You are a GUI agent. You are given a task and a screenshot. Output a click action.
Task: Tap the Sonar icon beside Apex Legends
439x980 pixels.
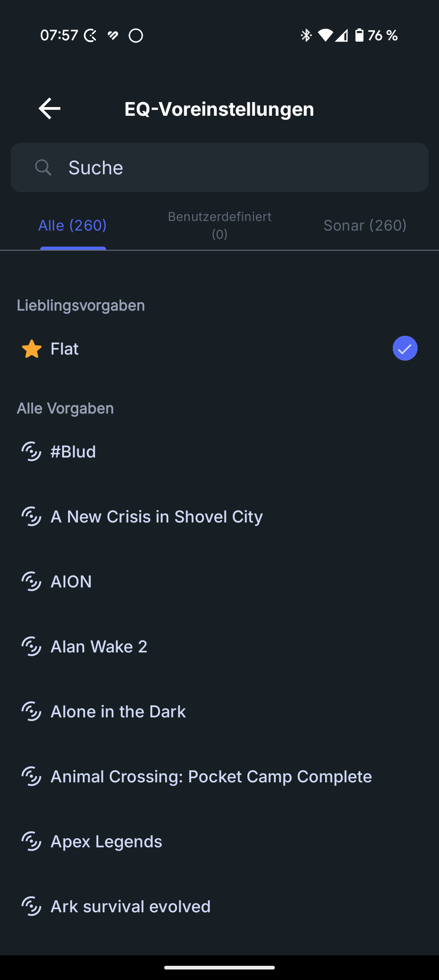pyautogui.click(x=32, y=841)
